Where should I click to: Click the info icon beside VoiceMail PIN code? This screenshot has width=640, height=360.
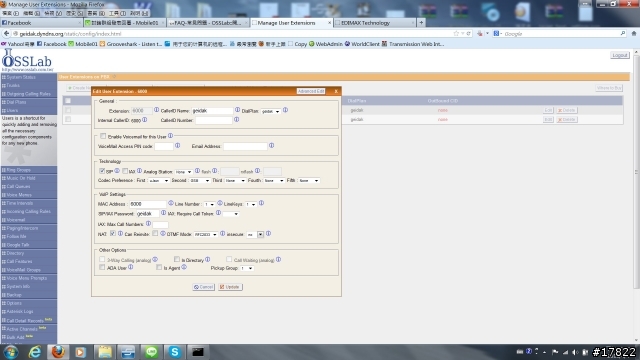point(178,145)
